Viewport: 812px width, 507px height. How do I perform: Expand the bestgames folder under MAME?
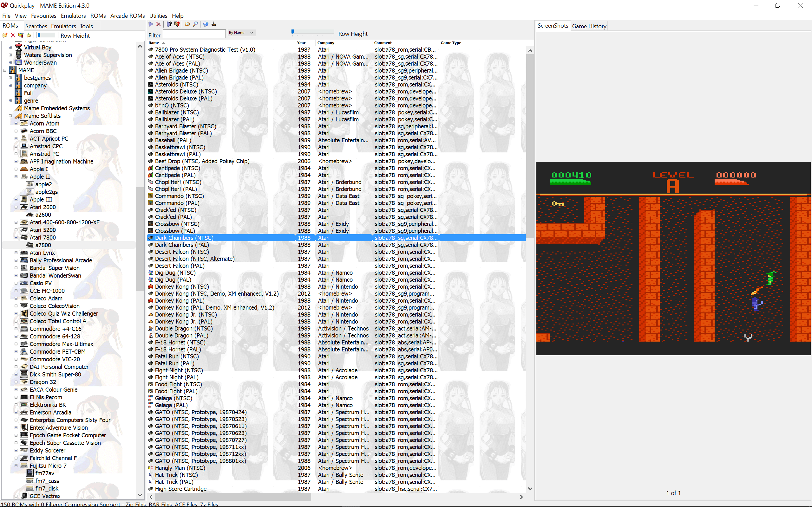[10, 78]
